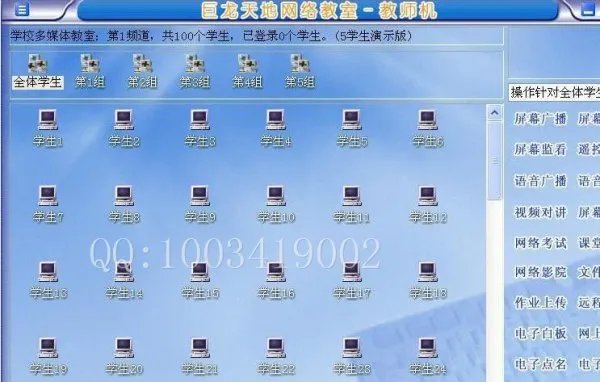Select the 学生8 computer icon
The width and height of the screenshot is (600, 382).
(x=124, y=196)
